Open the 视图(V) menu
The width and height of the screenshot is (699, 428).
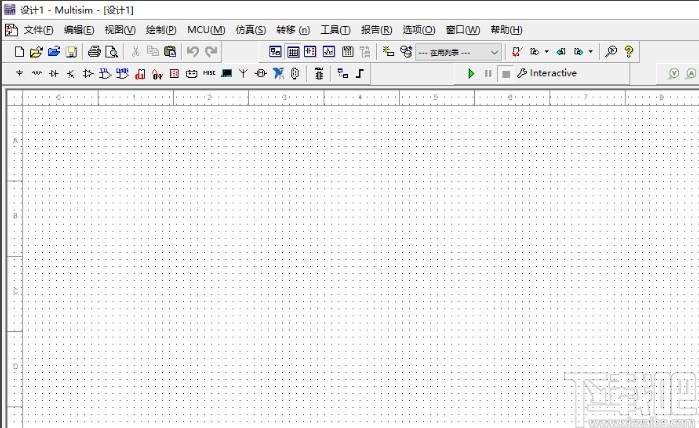click(x=120, y=30)
